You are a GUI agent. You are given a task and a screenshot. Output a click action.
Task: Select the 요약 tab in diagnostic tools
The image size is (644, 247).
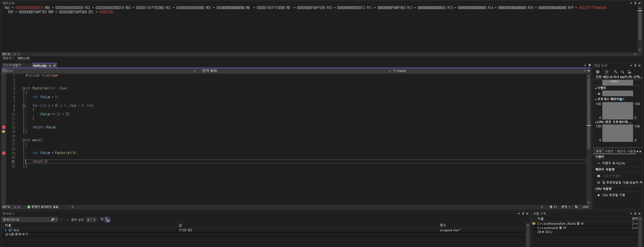[x=599, y=151]
